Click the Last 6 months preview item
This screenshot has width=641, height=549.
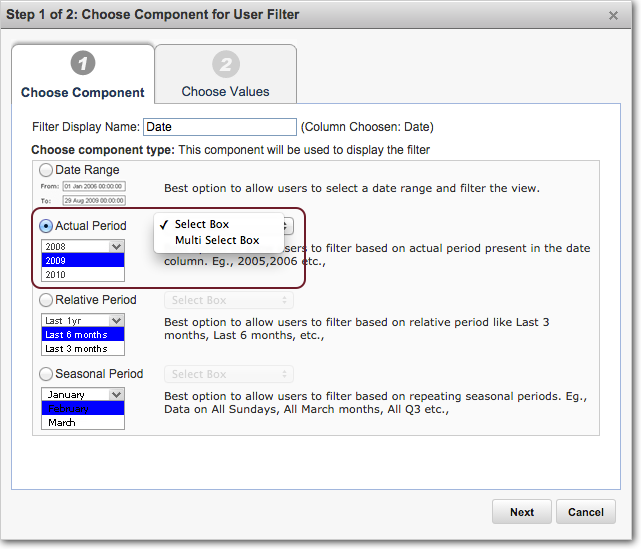pyautogui.click(x=83, y=335)
